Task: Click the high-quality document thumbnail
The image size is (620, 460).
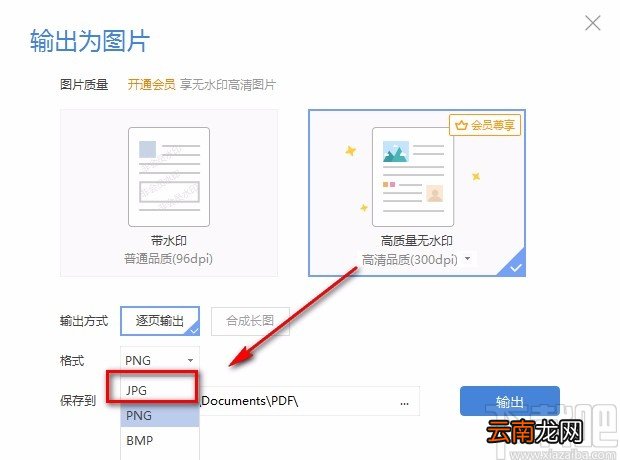Action: click(413, 177)
